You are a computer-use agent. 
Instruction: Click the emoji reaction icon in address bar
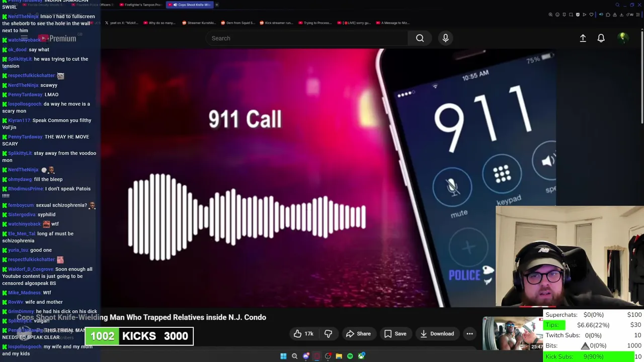pyautogui.click(x=557, y=15)
